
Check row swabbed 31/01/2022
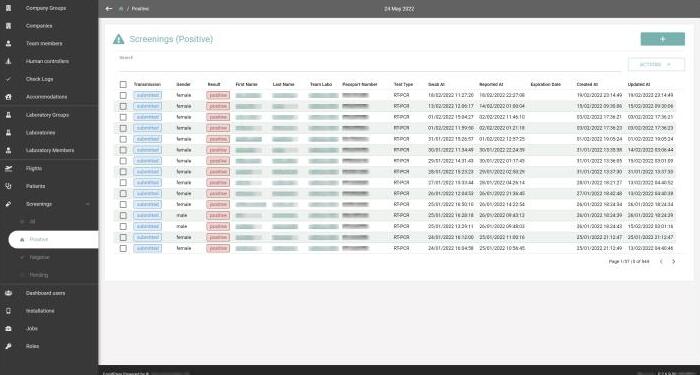click(123, 139)
